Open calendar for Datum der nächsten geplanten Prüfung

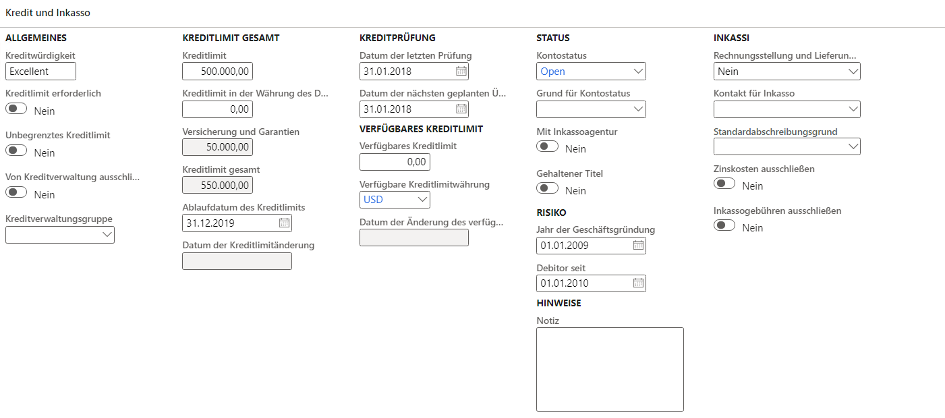tap(460, 109)
